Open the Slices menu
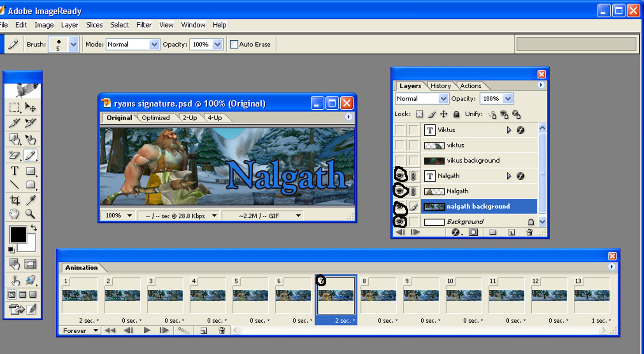This screenshot has height=354, width=644. (x=94, y=25)
